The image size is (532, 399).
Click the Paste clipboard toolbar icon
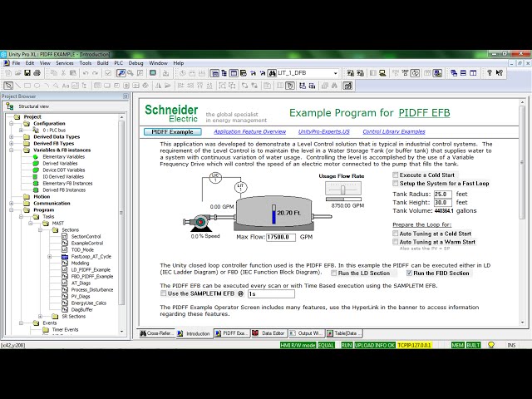(x=72, y=73)
